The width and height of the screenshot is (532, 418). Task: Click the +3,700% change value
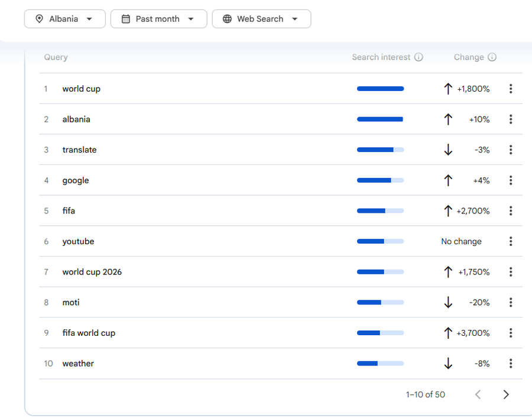pyautogui.click(x=473, y=333)
